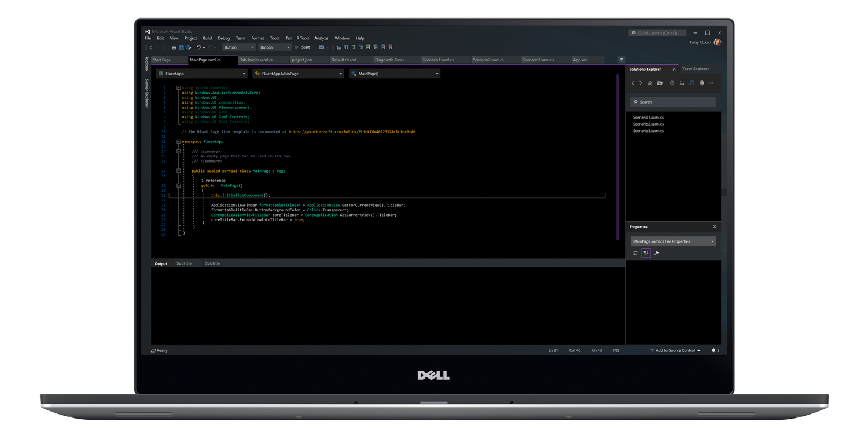Click the Start debugging button
The width and height of the screenshot is (868, 440).
[x=303, y=47]
